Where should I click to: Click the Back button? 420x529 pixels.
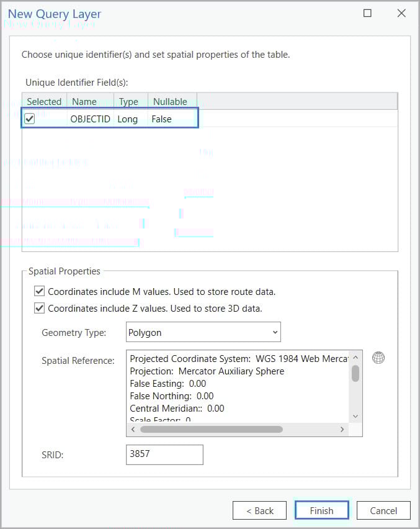[259, 510]
